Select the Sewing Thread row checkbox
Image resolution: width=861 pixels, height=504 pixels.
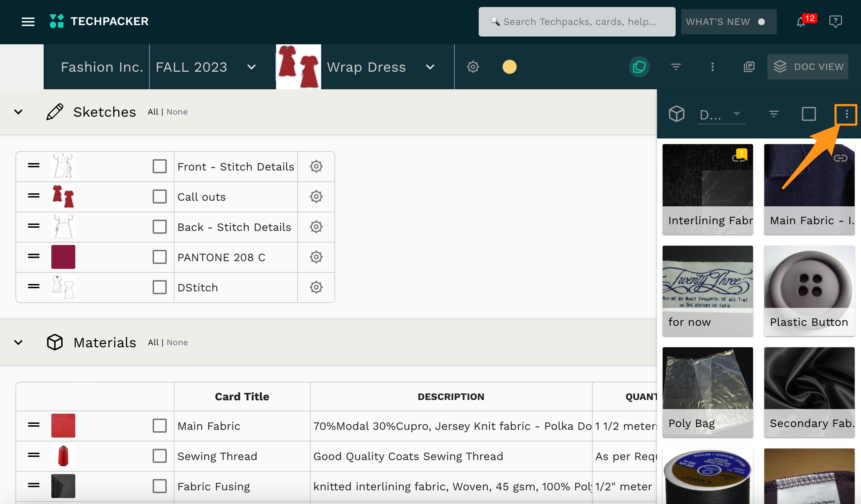(160, 456)
